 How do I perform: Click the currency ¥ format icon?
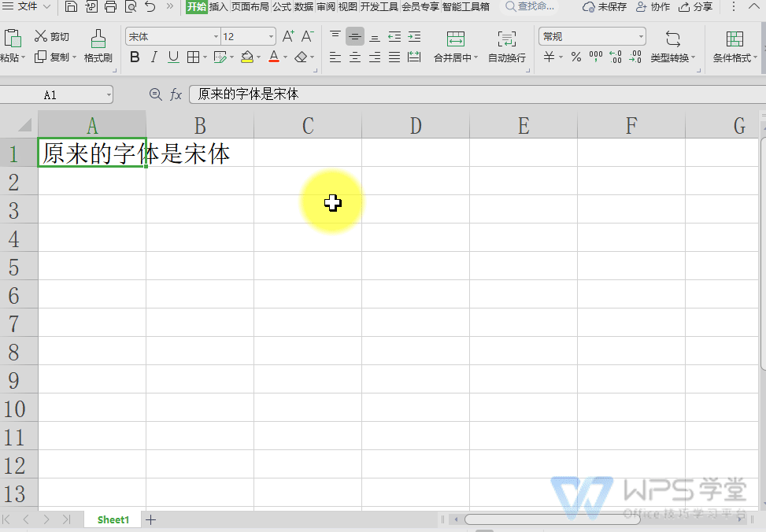(549, 57)
